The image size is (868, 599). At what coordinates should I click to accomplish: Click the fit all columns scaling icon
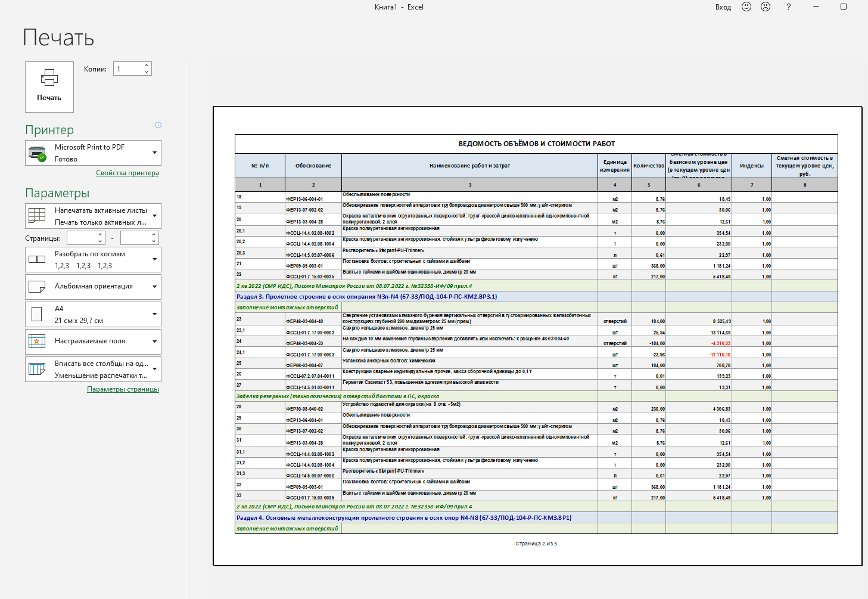37,369
